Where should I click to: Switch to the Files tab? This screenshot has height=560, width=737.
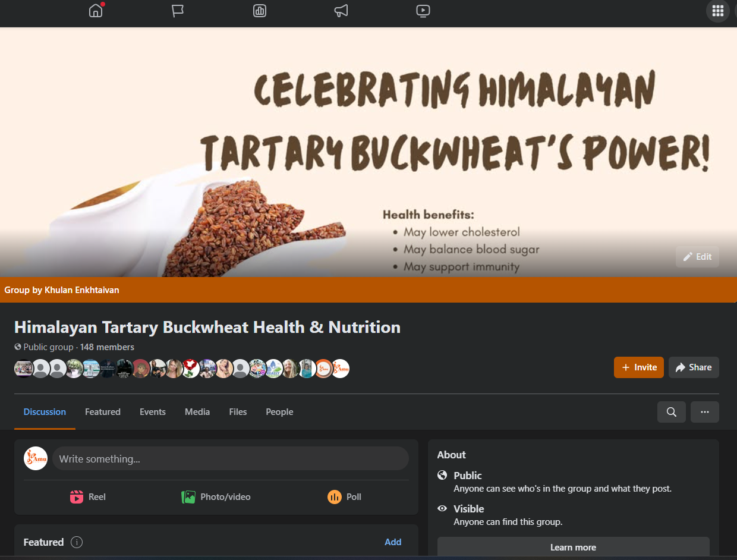[238, 412]
